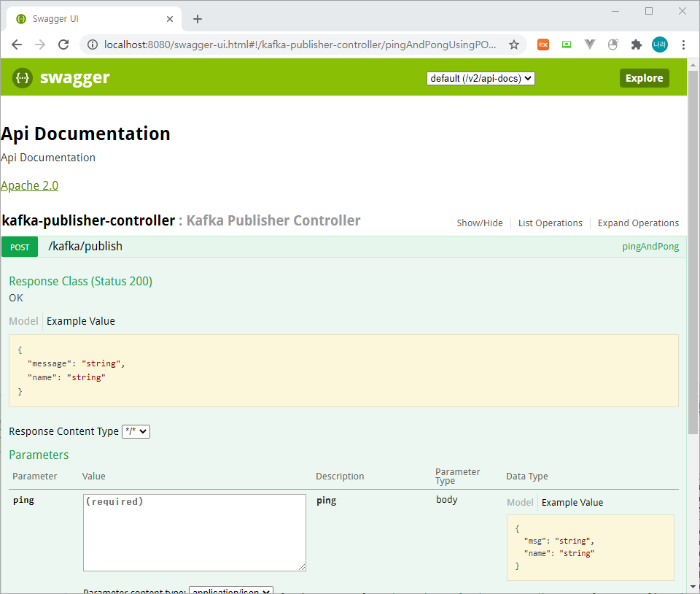Switch response class to Model tab
This screenshot has width=700, height=594.
pyautogui.click(x=23, y=321)
